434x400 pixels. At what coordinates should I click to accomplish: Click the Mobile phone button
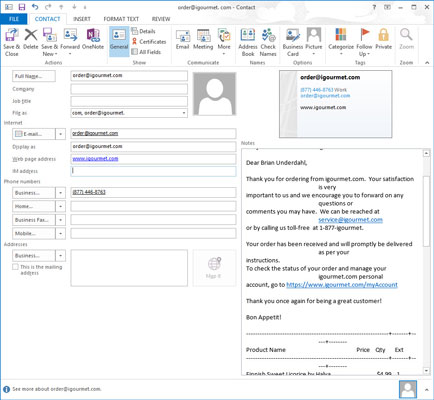pyautogui.click(x=34, y=234)
